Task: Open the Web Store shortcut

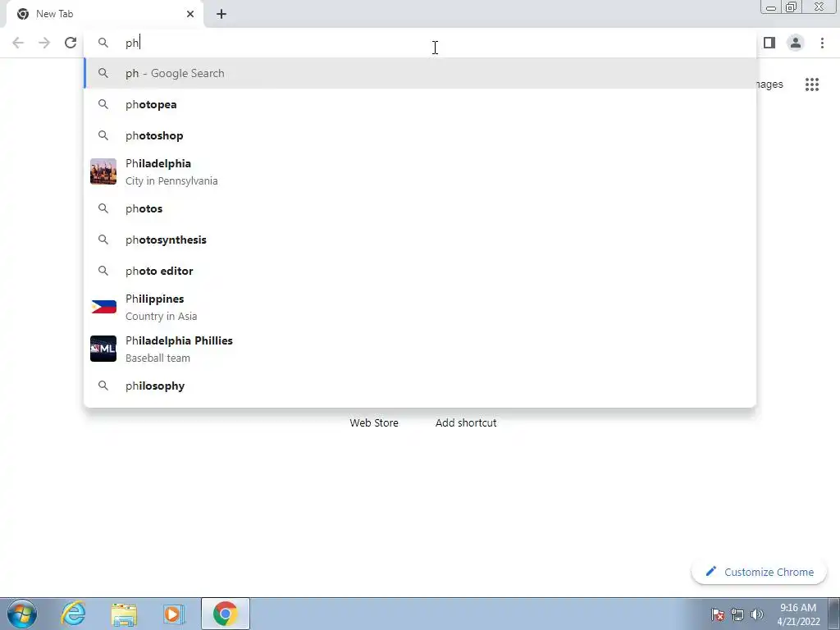Action: click(374, 422)
